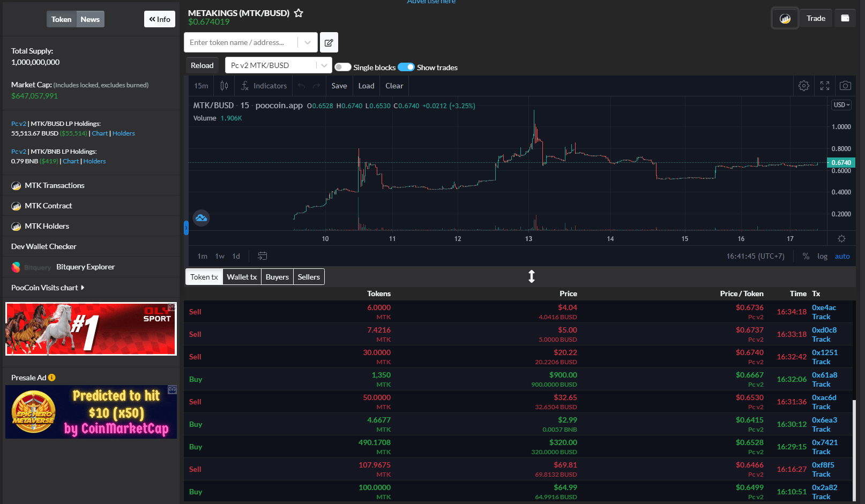The image size is (865, 504).
Task: Click the 0.6740 current price label
Action: click(x=841, y=162)
